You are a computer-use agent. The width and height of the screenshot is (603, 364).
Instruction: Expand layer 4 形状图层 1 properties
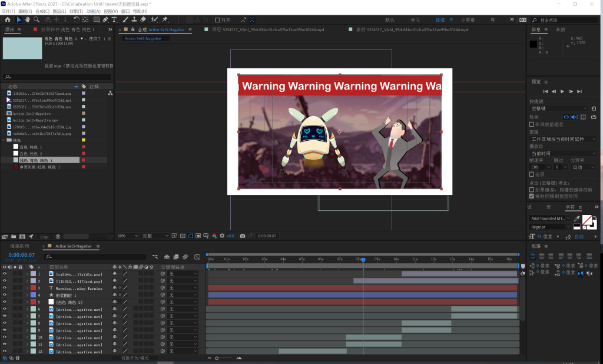click(26, 295)
